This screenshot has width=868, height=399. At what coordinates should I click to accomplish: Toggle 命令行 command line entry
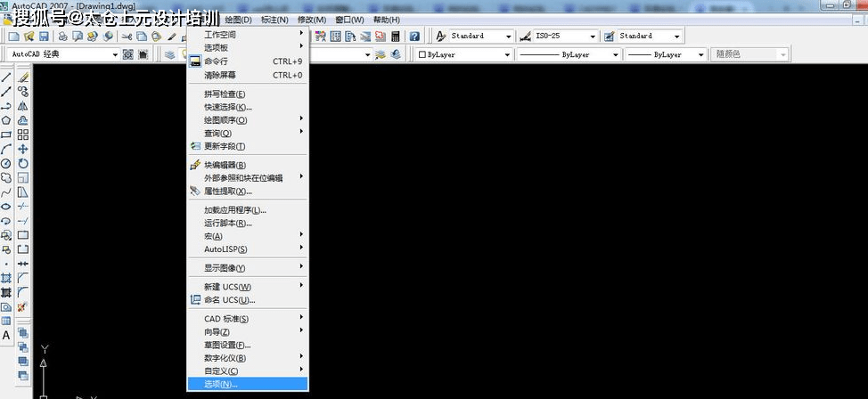tap(248, 61)
